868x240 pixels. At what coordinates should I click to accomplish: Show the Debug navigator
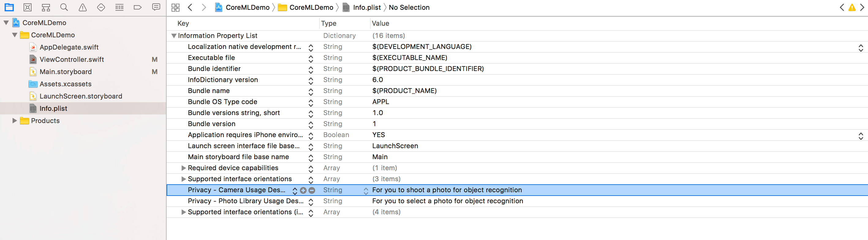[x=119, y=7]
